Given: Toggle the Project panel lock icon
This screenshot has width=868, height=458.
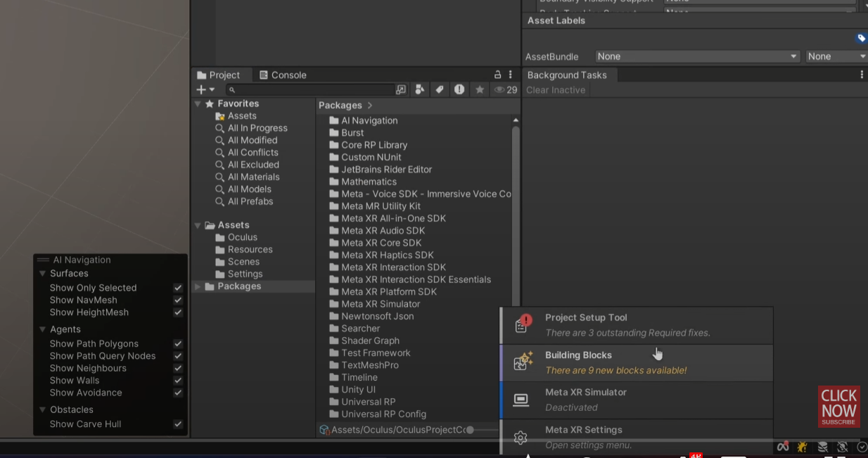Looking at the screenshot, I should (x=498, y=75).
